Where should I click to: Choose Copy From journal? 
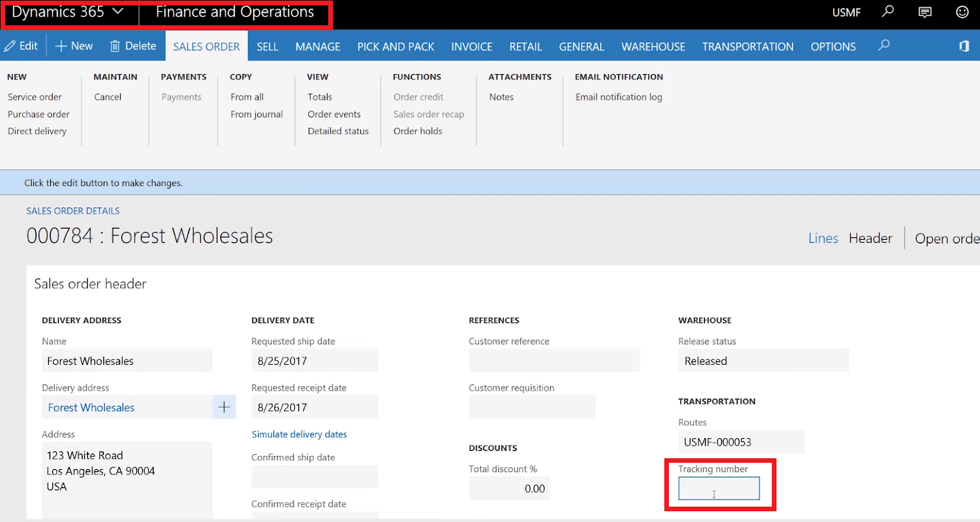[257, 114]
